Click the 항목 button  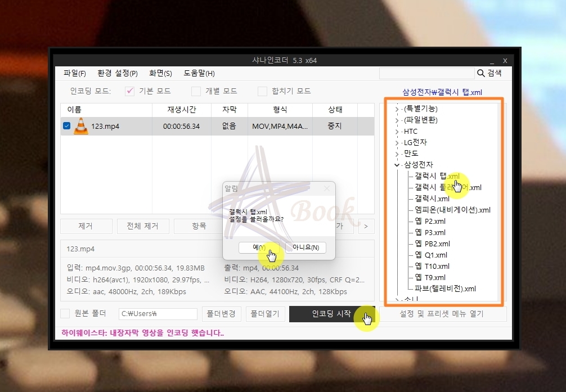pyautogui.click(x=199, y=226)
